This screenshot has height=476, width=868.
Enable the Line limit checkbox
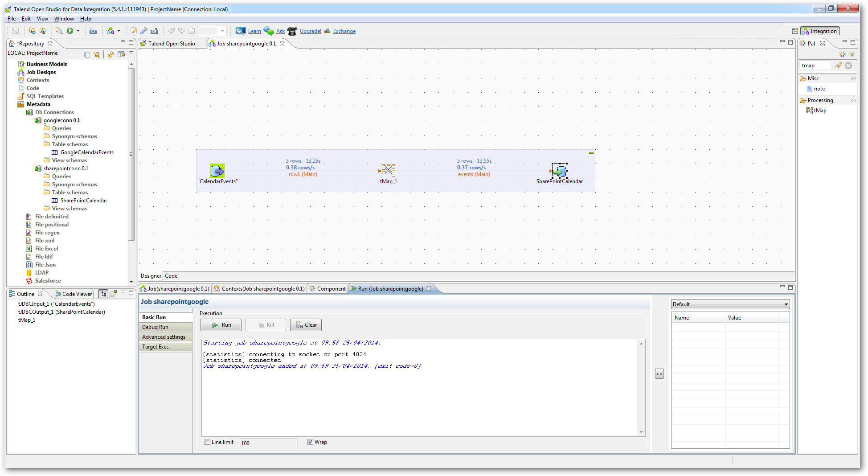pos(207,442)
